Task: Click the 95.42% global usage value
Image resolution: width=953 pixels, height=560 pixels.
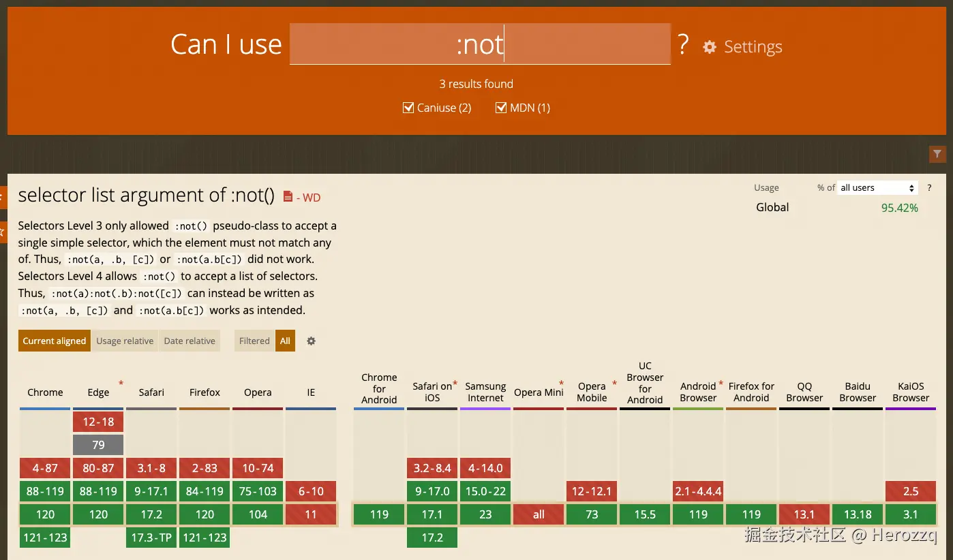Action: point(899,208)
